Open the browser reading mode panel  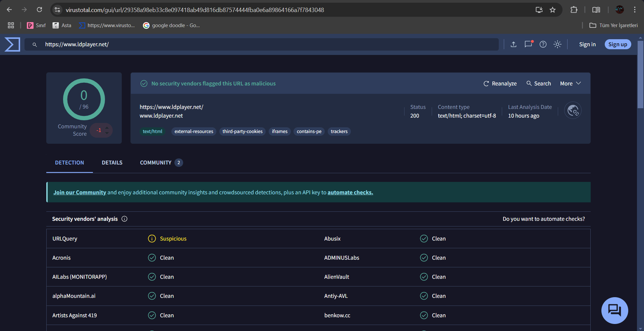[x=596, y=10]
